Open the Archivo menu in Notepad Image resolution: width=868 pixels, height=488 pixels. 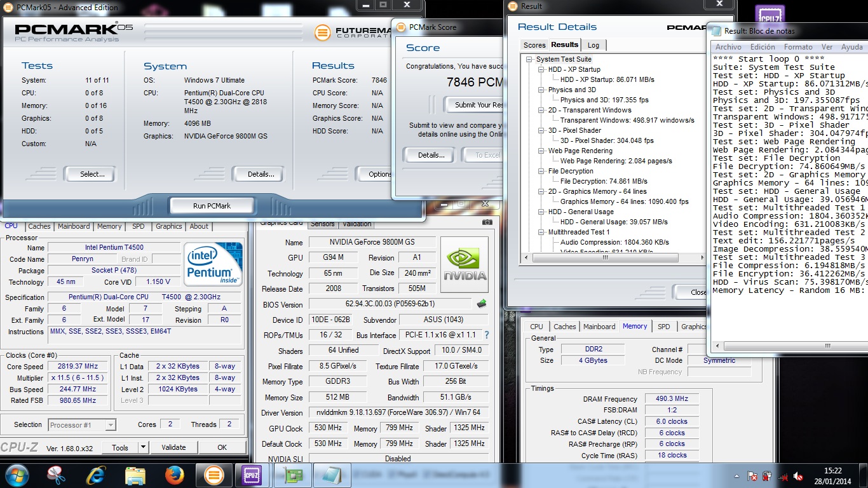728,47
